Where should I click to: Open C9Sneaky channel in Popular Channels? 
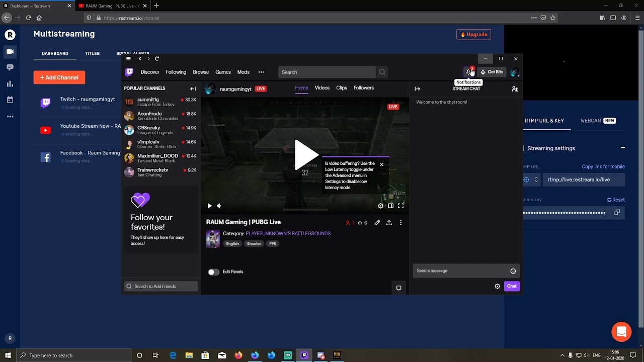point(160,130)
